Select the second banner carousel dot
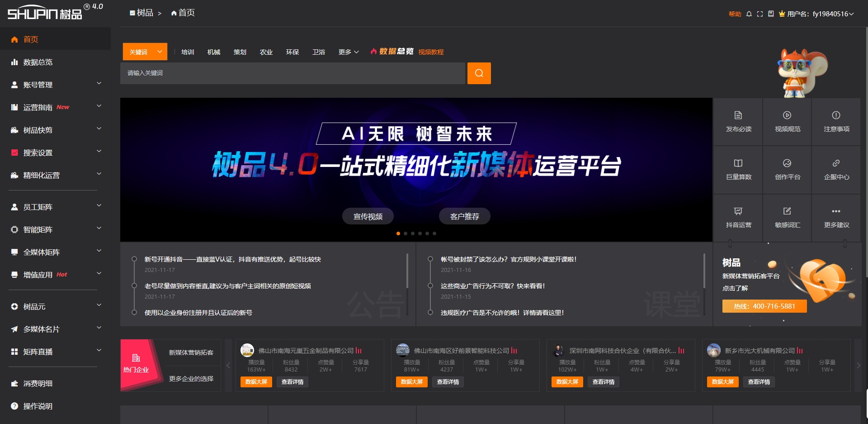This screenshot has height=424, width=868. [406, 233]
